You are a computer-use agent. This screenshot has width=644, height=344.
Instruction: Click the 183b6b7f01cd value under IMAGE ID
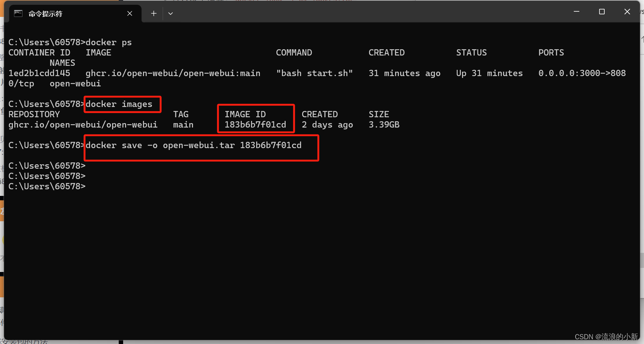click(255, 125)
